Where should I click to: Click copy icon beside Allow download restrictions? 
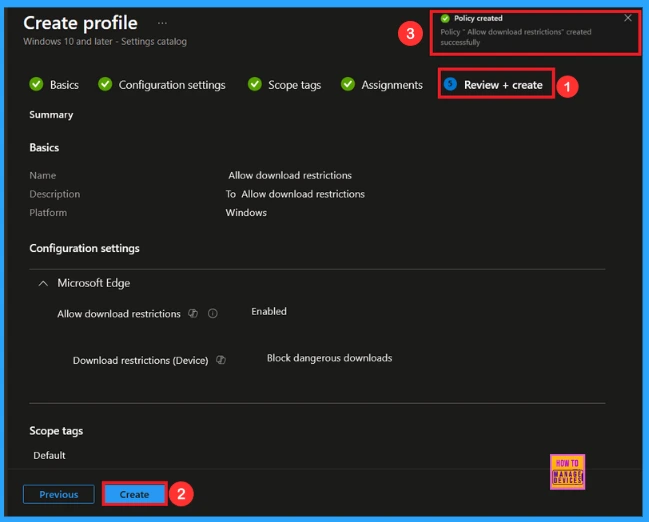pyautogui.click(x=193, y=313)
